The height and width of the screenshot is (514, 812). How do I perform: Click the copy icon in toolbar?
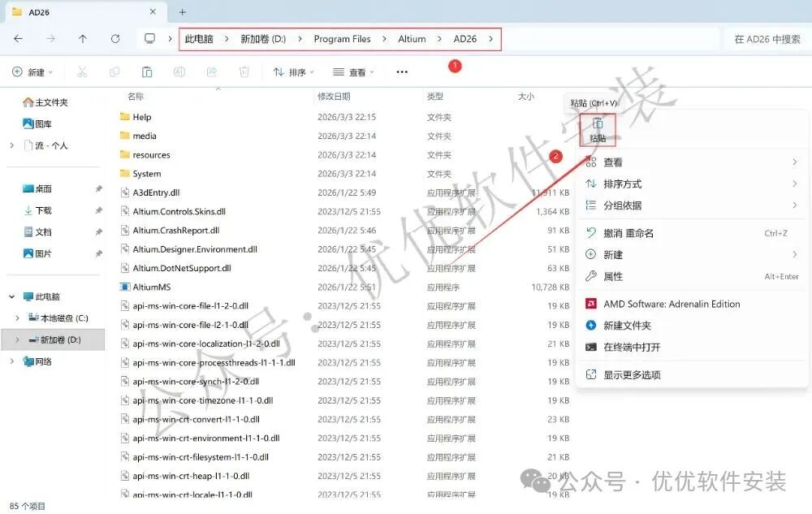(x=114, y=72)
